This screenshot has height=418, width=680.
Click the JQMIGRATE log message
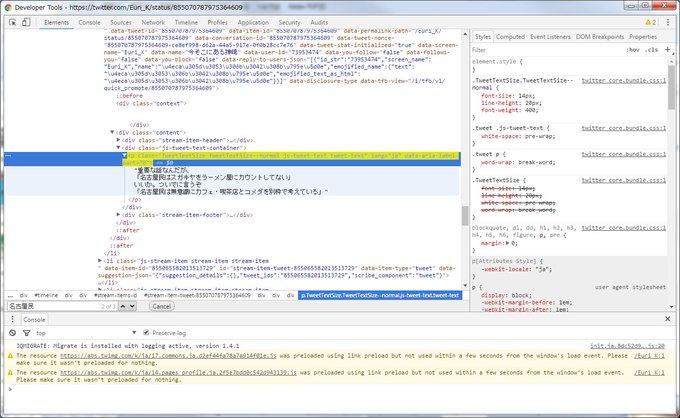coord(128,346)
